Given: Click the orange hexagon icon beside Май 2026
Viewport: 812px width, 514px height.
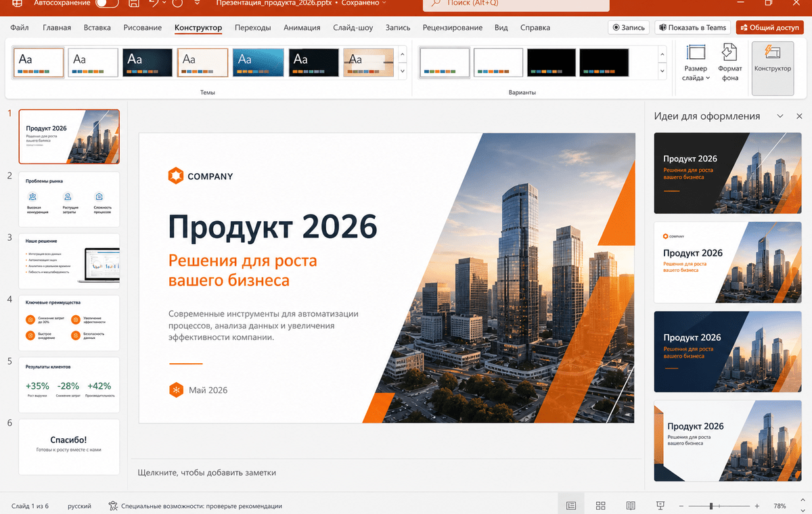Looking at the screenshot, I should coord(176,390).
